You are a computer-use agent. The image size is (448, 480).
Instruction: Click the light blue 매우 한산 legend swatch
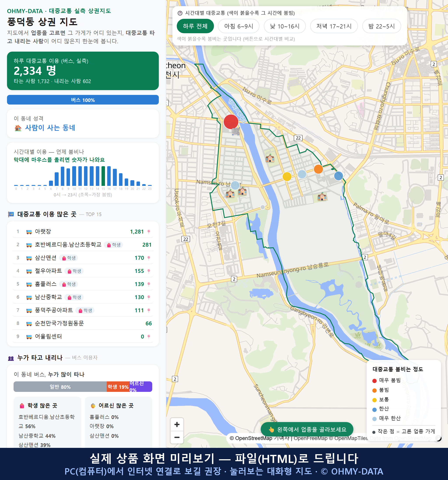374,419
